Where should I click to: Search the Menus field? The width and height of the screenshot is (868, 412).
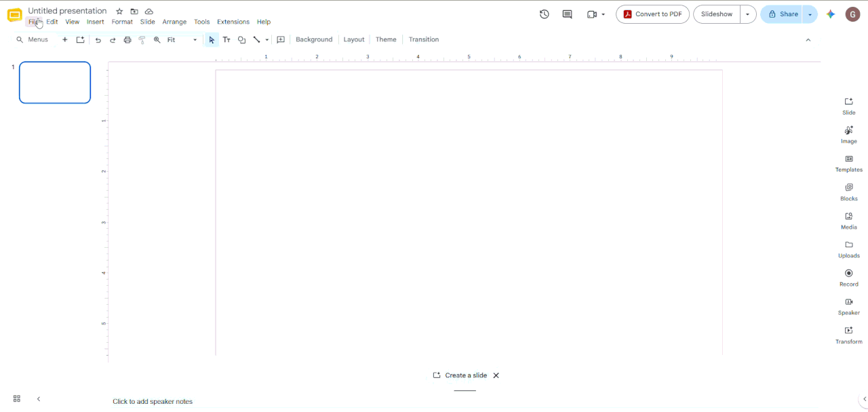coord(33,40)
